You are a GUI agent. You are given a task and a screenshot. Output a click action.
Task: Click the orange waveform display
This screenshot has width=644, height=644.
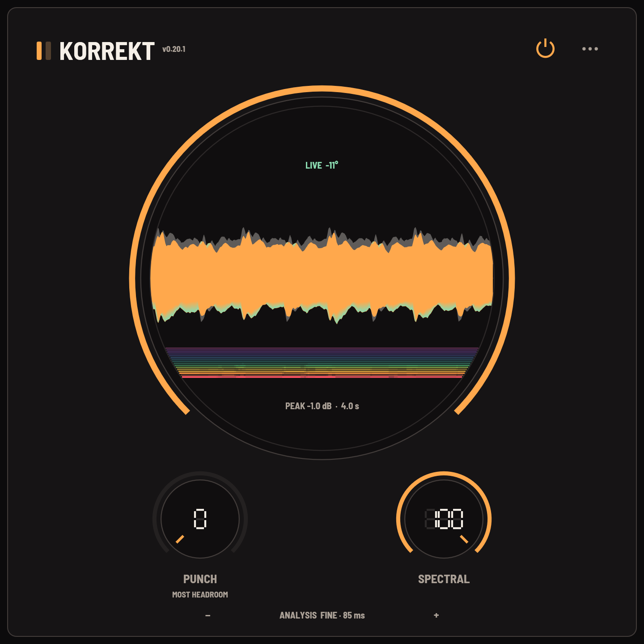pos(322,276)
